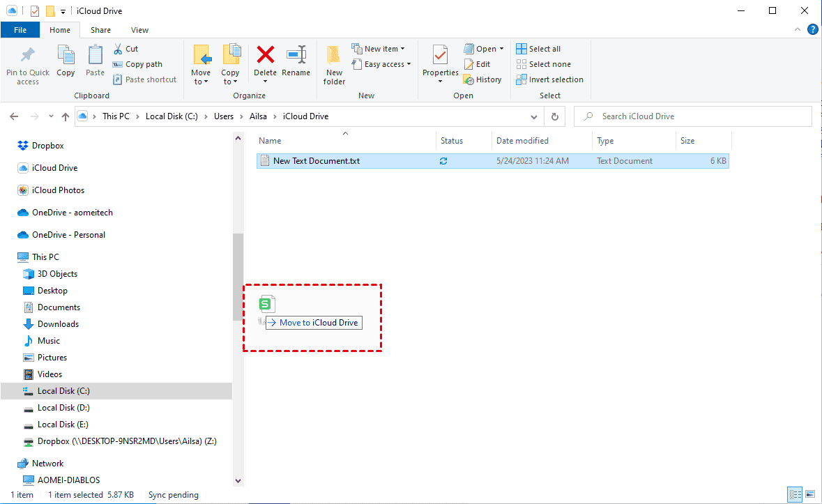Click History in the ribbon
This screenshot has height=504, width=822.
482,79
